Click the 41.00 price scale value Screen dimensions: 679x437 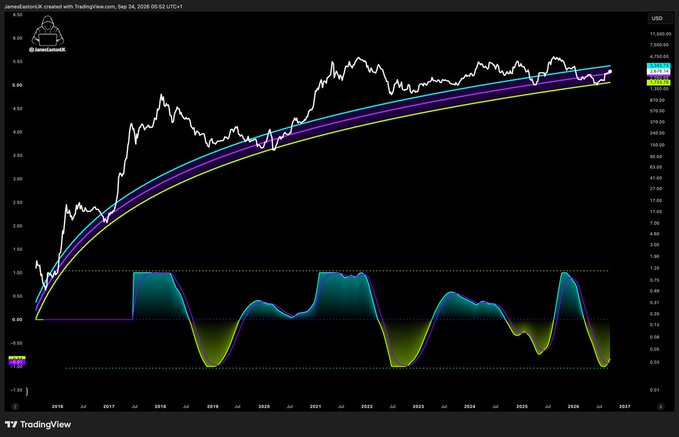(x=656, y=178)
